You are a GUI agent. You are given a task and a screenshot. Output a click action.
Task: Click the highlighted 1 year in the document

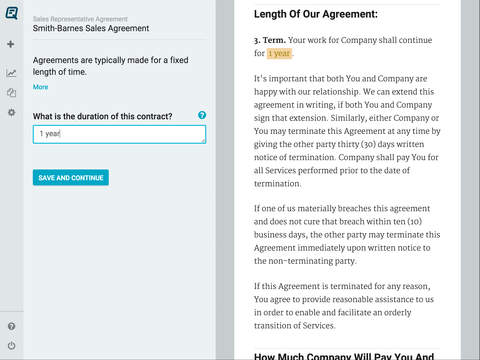pyautogui.click(x=279, y=53)
